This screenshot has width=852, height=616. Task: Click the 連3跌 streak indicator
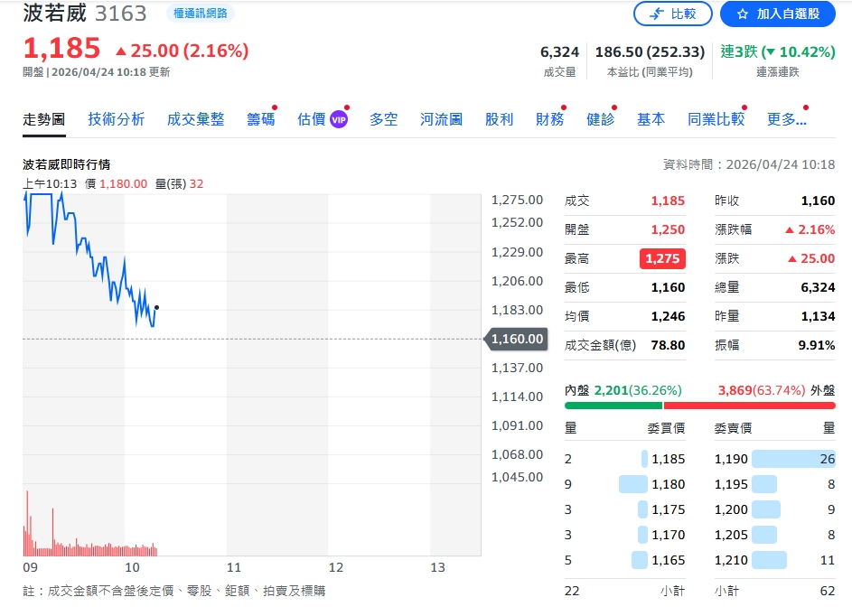pyautogui.click(x=778, y=52)
